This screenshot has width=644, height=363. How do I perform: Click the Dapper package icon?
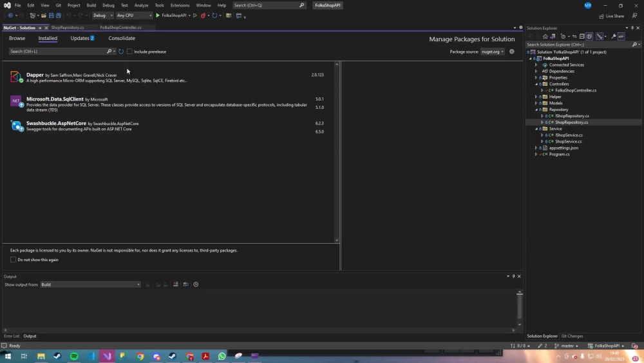(16, 77)
